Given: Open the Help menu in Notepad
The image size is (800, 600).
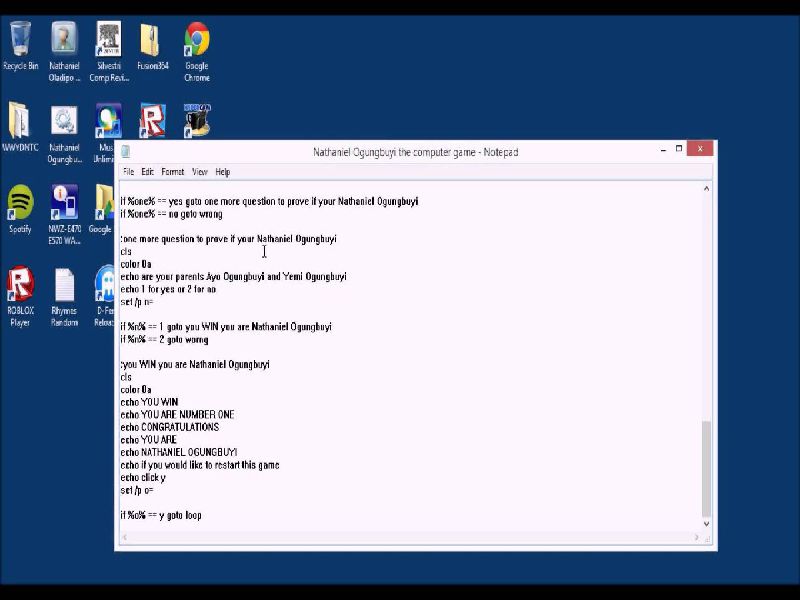Looking at the screenshot, I should (222, 172).
